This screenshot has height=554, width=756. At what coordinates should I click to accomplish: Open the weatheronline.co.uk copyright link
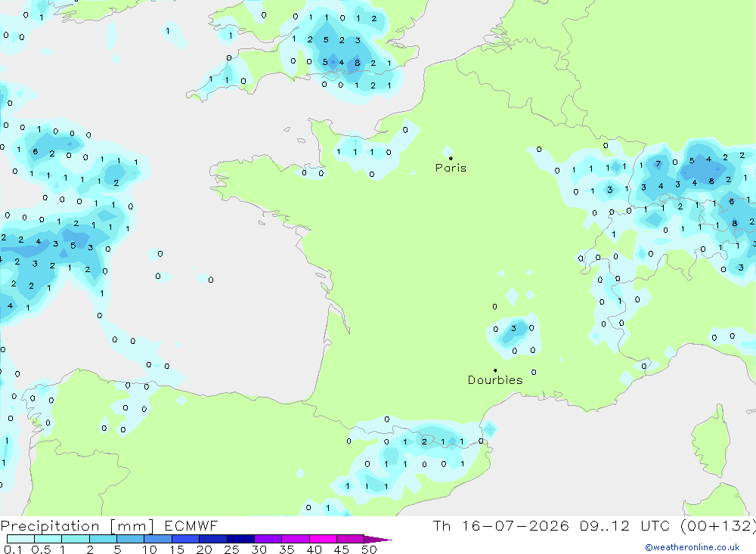click(x=692, y=547)
